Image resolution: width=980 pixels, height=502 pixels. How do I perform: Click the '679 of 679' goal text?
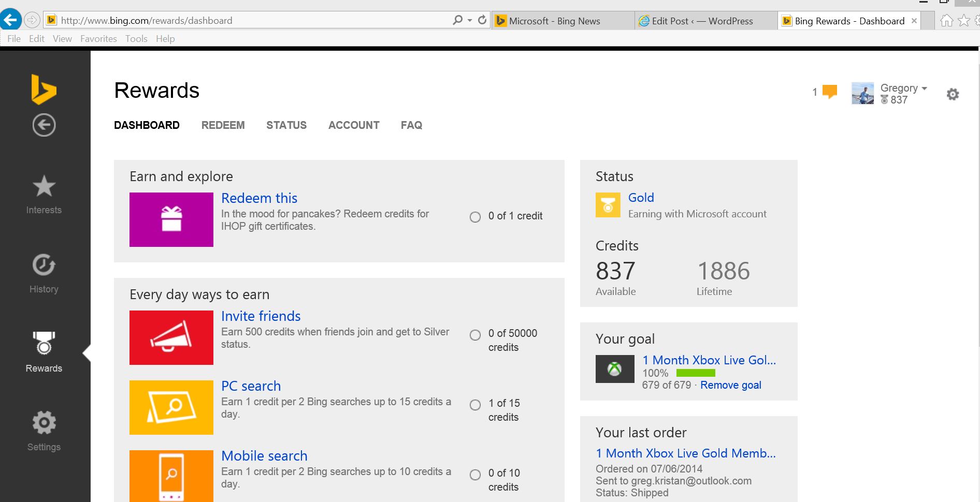click(x=666, y=385)
